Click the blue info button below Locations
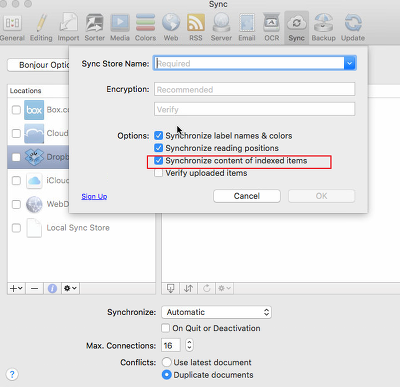 pyautogui.click(x=52, y=288)
